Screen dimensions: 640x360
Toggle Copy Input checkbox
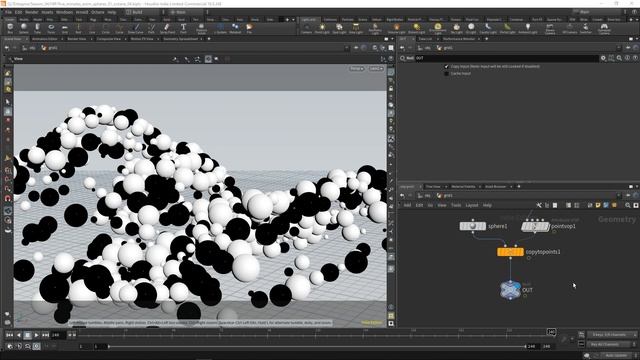(447, 66)
